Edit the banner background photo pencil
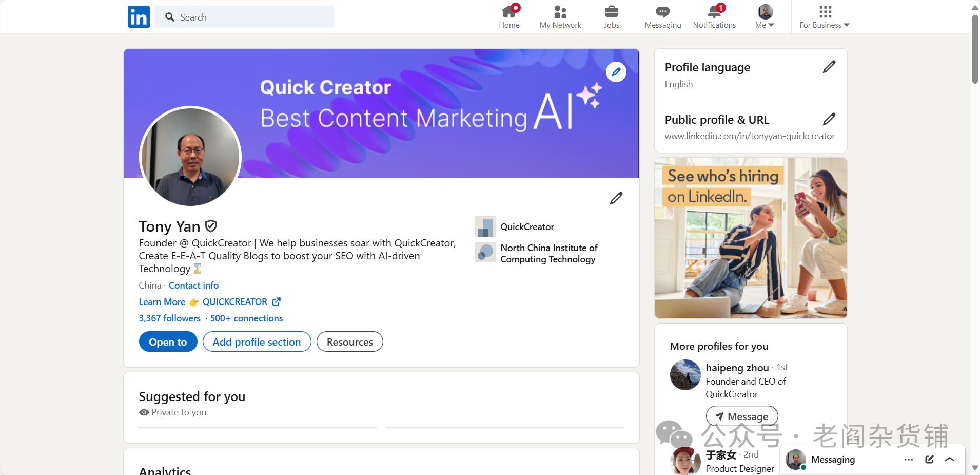This screenshot has width=980, height=475. 616,72
